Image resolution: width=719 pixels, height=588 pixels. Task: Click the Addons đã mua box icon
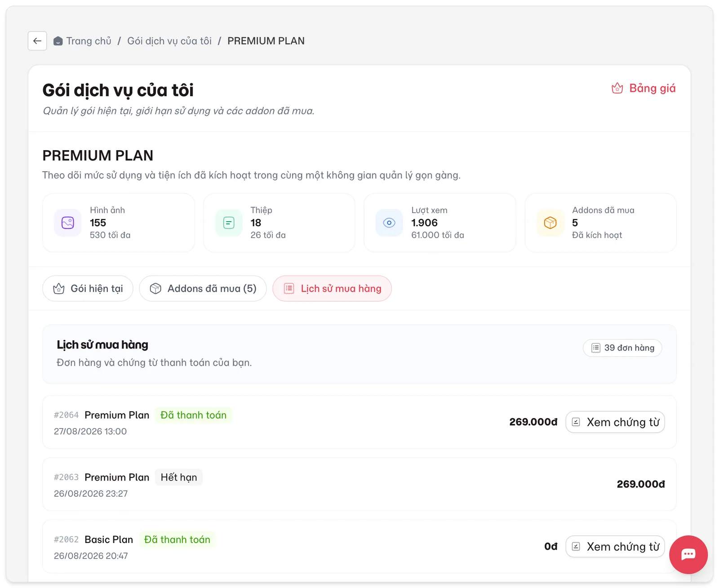pyautogui.click(x=550, y=223)
